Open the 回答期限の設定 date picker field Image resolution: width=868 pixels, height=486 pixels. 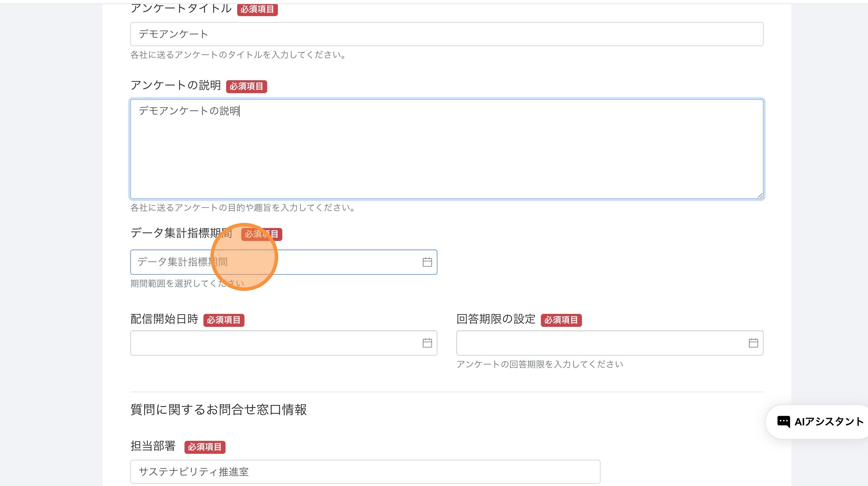(600, 343)
